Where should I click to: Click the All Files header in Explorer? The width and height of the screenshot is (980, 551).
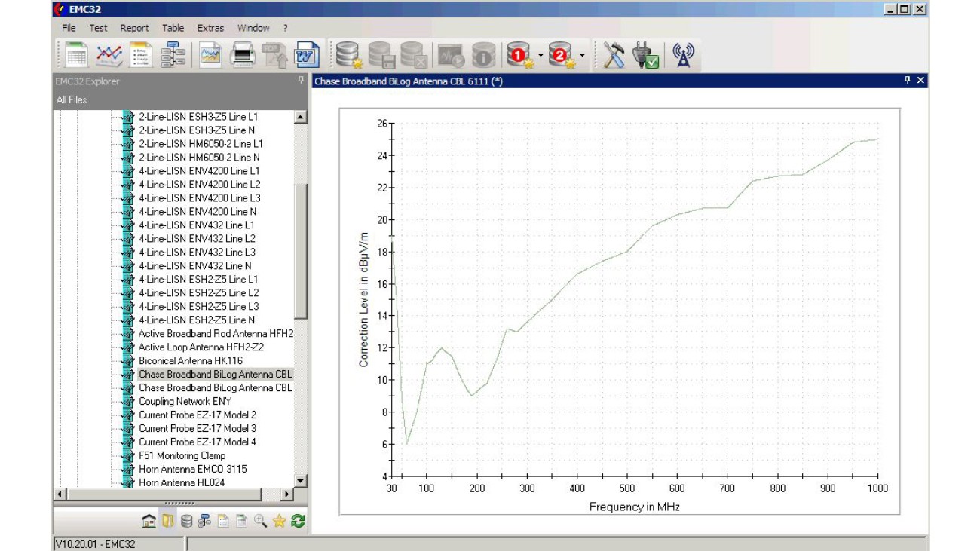click(72, 99)
